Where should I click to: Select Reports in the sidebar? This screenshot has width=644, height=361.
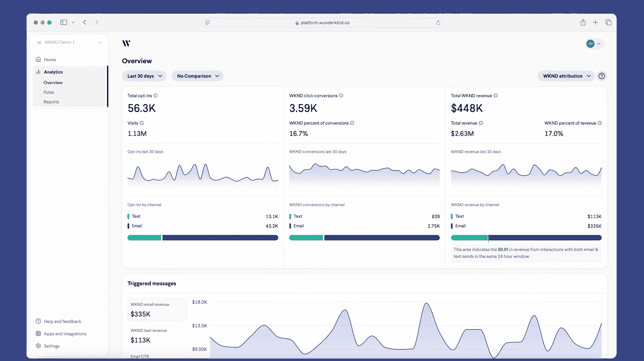click(51, 102)
